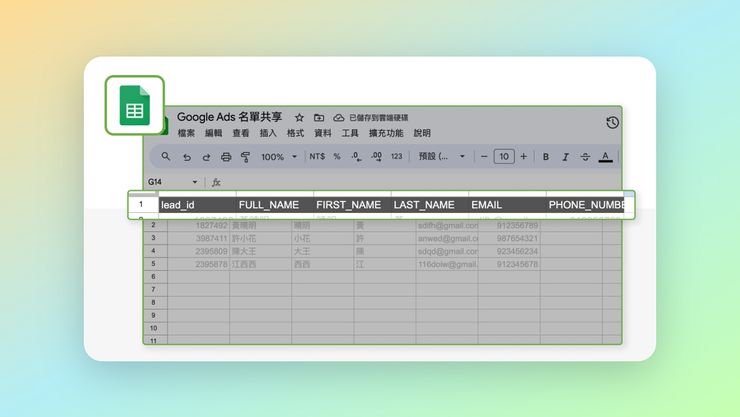Open the 編輯 menu
Viewport: 740px width, 417px height.
pos(213,133)
